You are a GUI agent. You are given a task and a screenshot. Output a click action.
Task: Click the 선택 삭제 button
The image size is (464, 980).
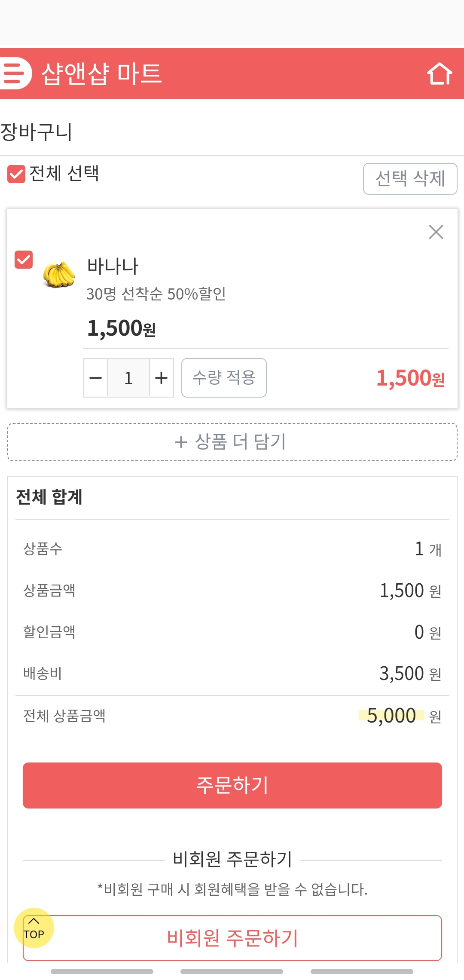410,179
